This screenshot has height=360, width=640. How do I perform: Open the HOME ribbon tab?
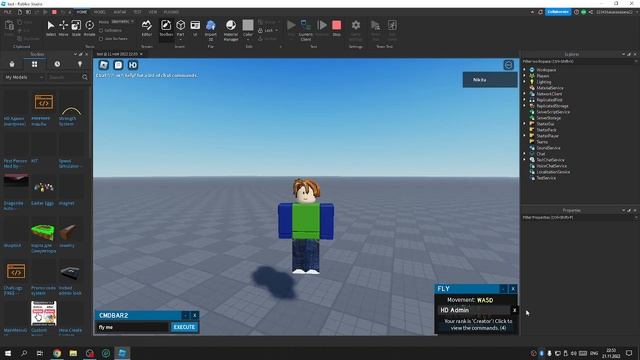click(82, 12)
